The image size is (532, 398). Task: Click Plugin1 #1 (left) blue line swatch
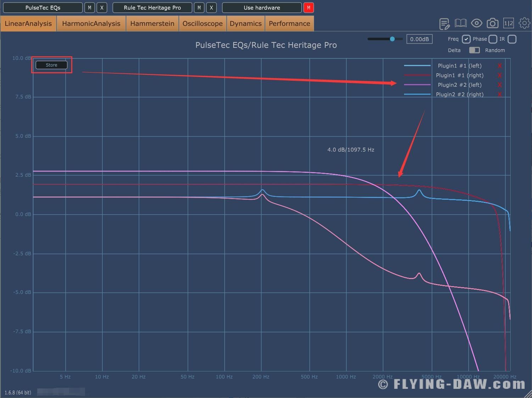418,66
